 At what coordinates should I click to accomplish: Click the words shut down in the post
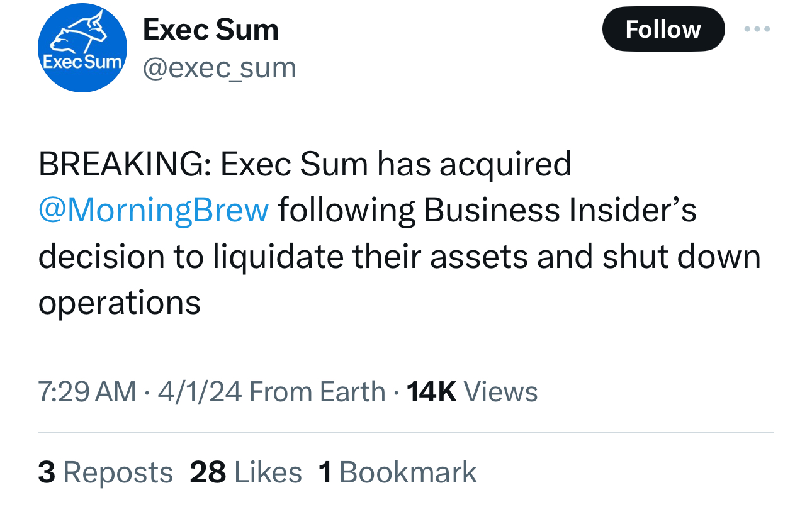(681, 257)
